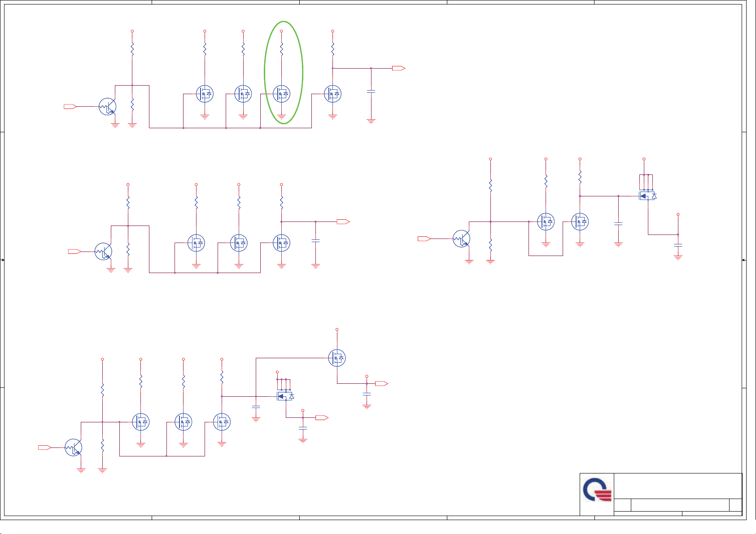Select the P-channel MOSFET in the bottom-left circuit

(x=285, y=396)
